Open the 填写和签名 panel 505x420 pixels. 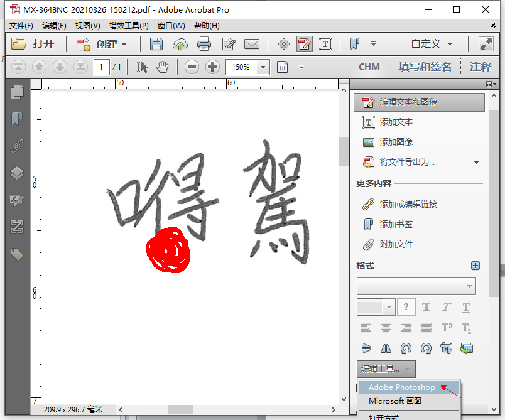(x=425, y=67)
